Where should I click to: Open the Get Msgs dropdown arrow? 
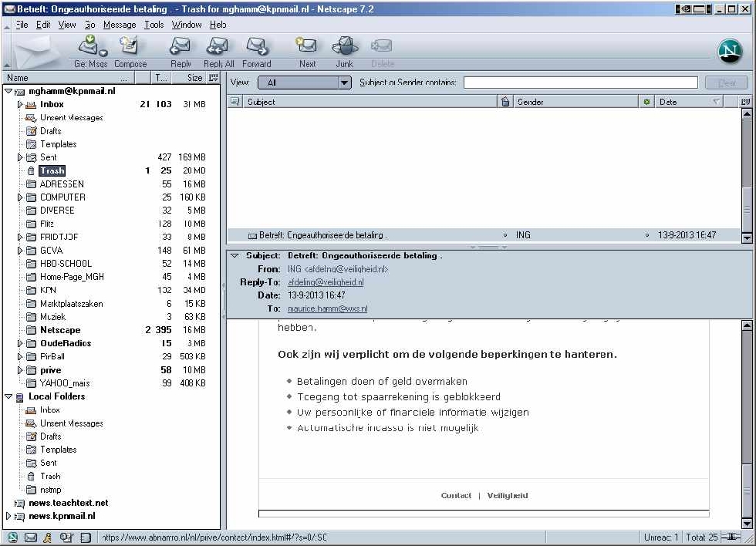103,52
